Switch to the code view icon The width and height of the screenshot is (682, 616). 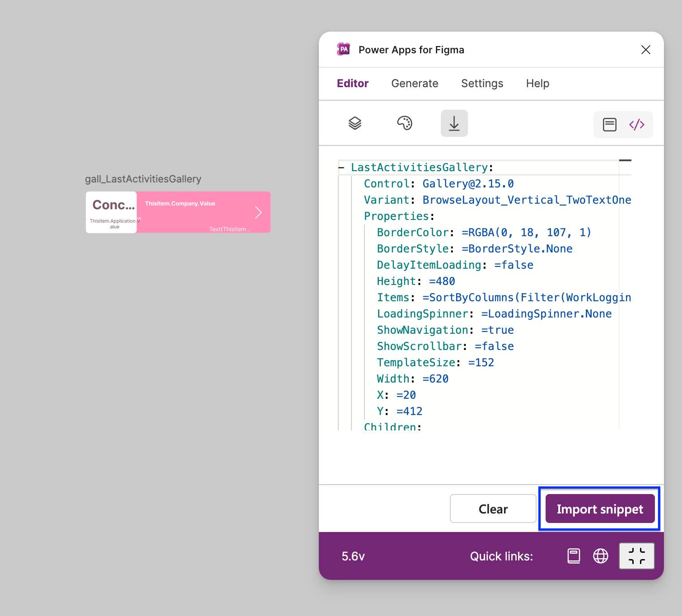637,125
